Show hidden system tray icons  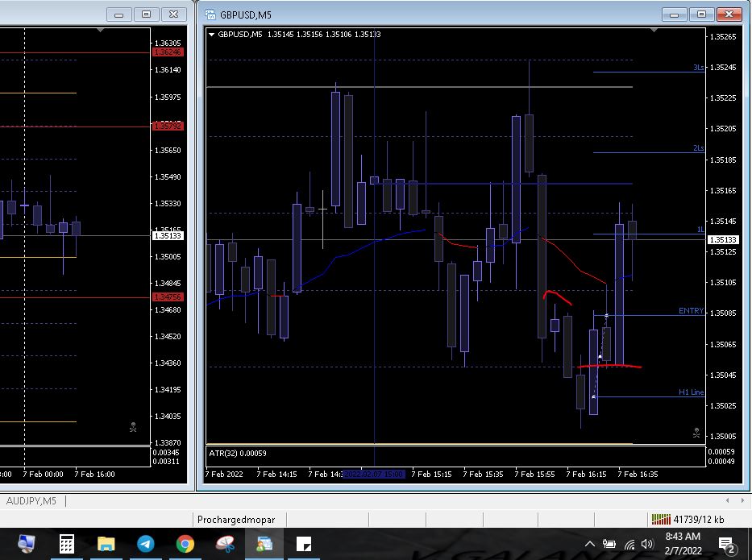click(x=590, y=545)
